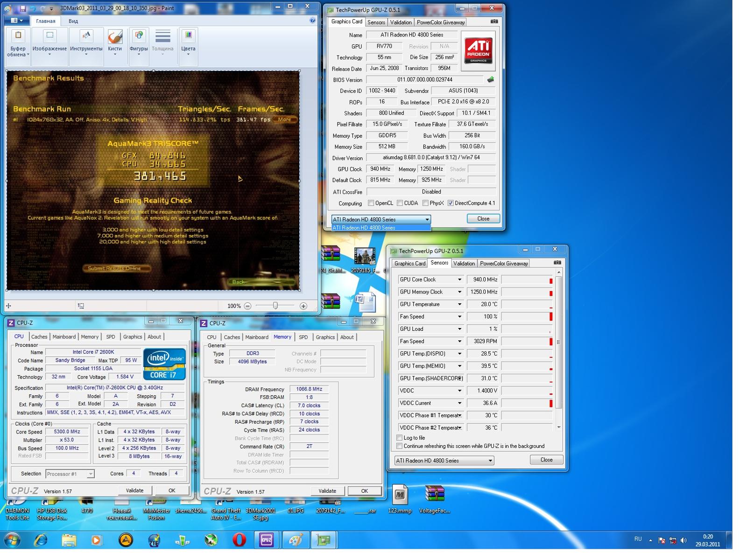Open PowerColor Giveaway tab in upper GPU-Z
747x560 pixels.
coord(441,22)
